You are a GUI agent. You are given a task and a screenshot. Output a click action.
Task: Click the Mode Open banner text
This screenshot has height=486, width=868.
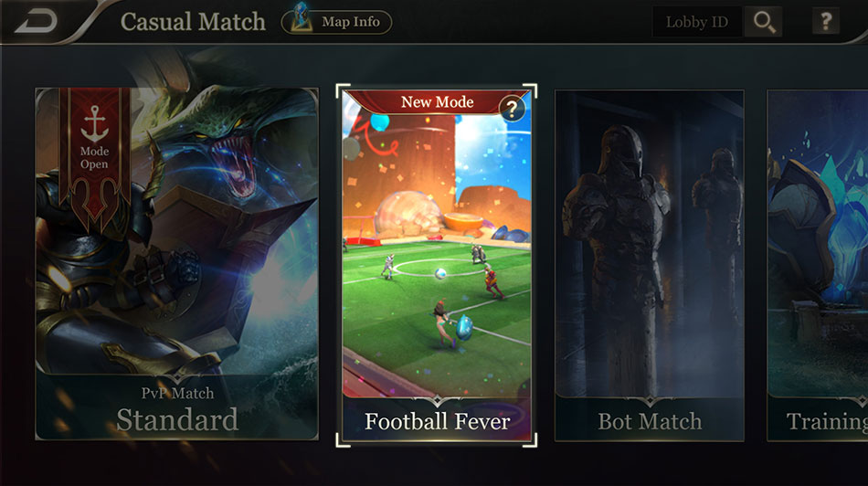[95, 158]
